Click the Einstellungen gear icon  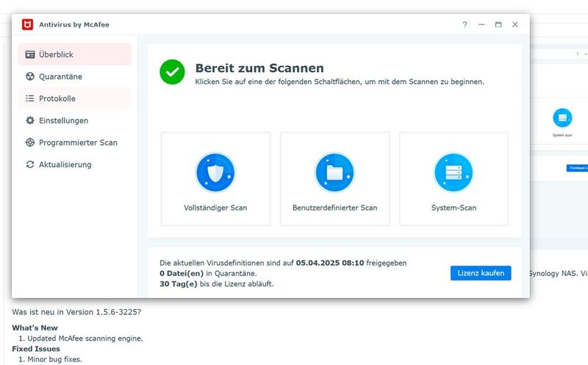click(x=30, y=121)
